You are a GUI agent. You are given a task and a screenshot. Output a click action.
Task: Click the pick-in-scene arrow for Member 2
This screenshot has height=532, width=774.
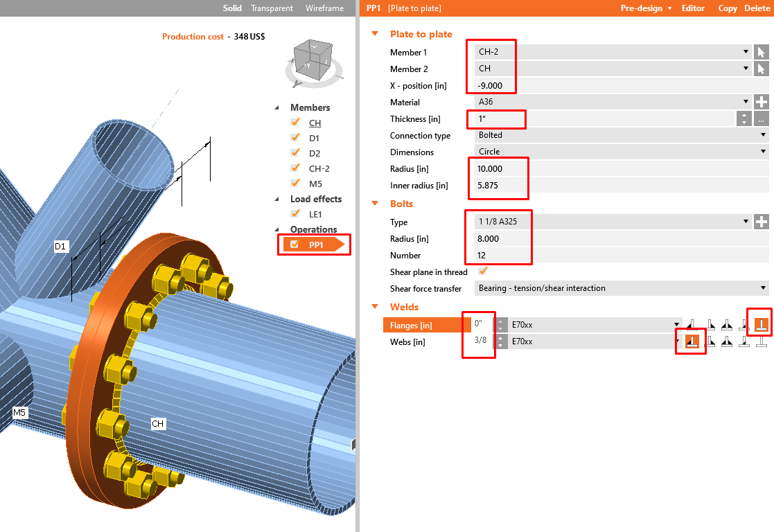(761, 69)
